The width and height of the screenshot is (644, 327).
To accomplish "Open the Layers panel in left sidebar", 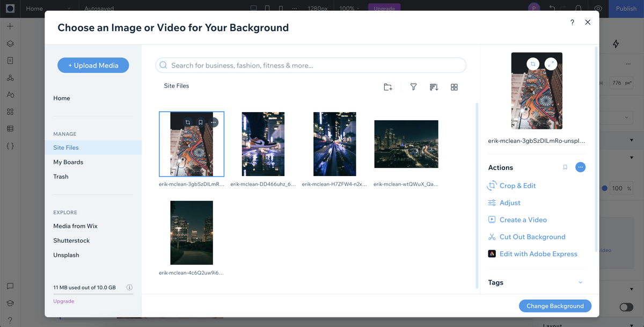I will click(10, 43).
